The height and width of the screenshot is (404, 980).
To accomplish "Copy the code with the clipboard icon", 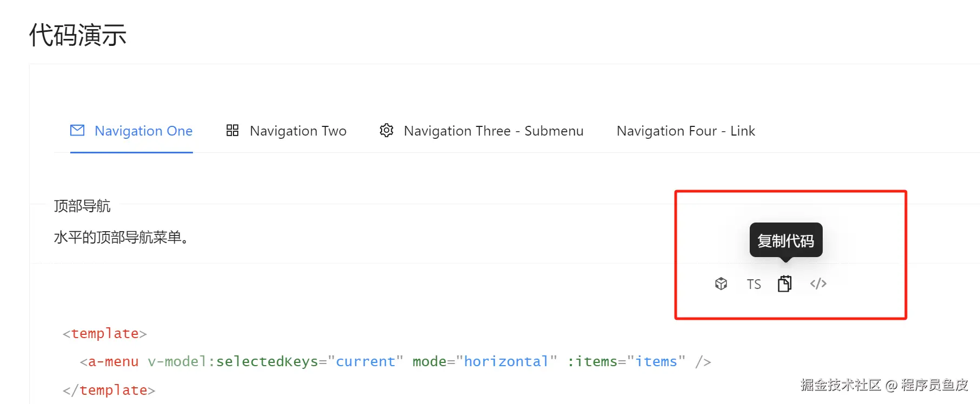I will coord(785,284).
